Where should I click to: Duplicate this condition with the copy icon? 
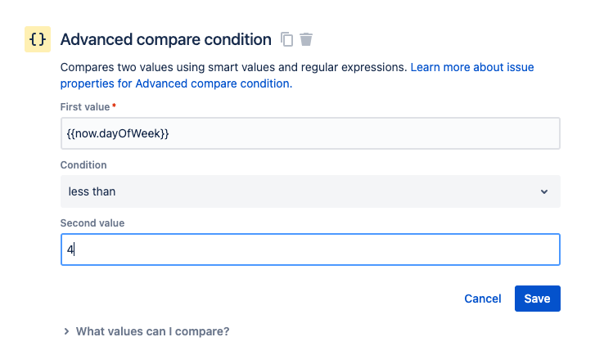[x=286, y=39]
